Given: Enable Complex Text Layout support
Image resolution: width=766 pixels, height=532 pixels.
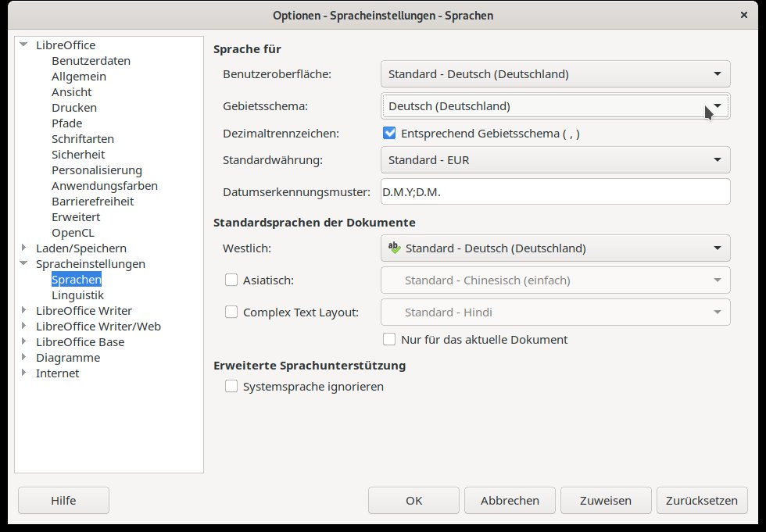Looking at the screenshot, I should [x=231, y=312].
